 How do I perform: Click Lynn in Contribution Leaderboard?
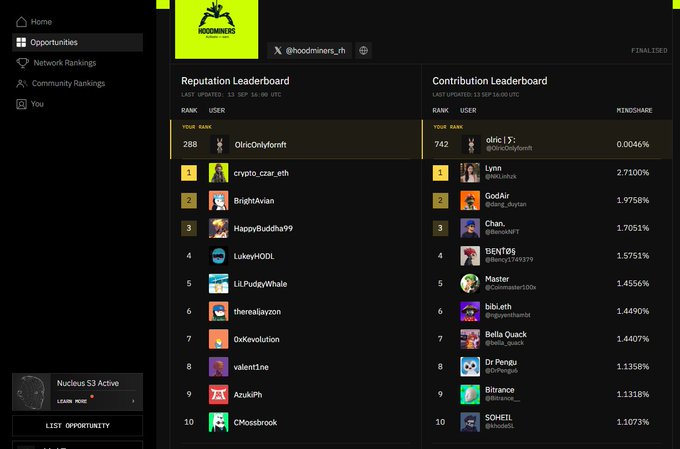click(x=493, y=168)
